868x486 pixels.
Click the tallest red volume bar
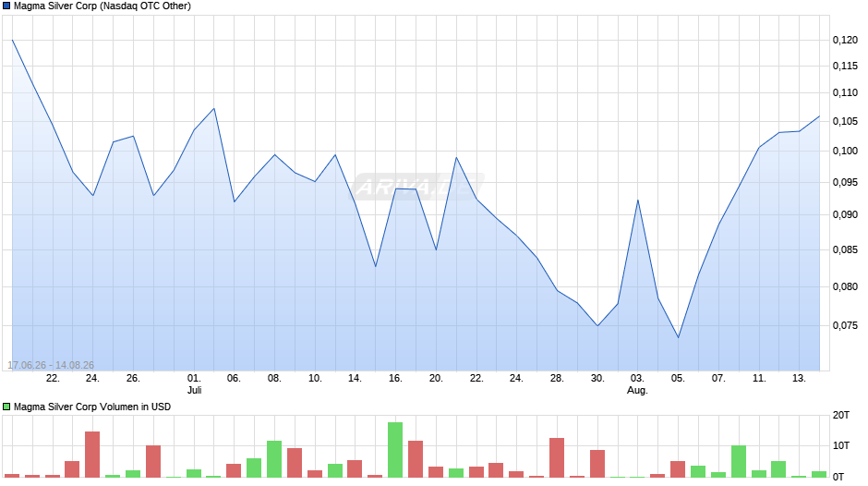point(92,454)
